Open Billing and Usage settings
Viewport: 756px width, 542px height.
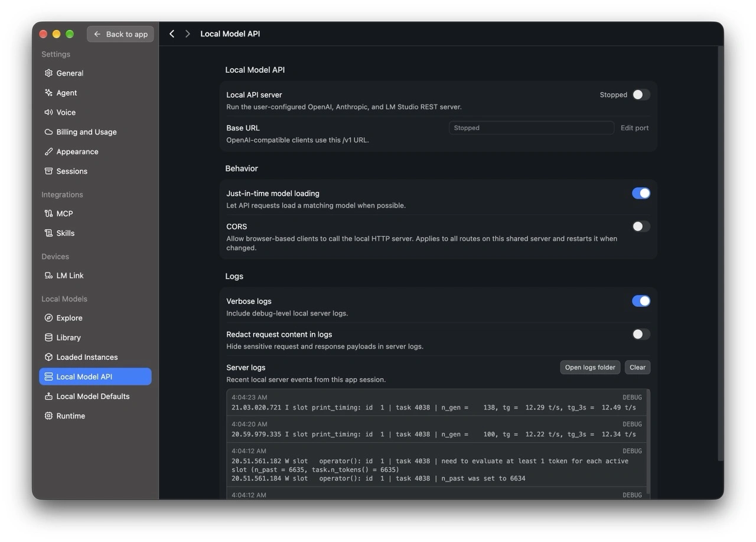click(95, 132)
